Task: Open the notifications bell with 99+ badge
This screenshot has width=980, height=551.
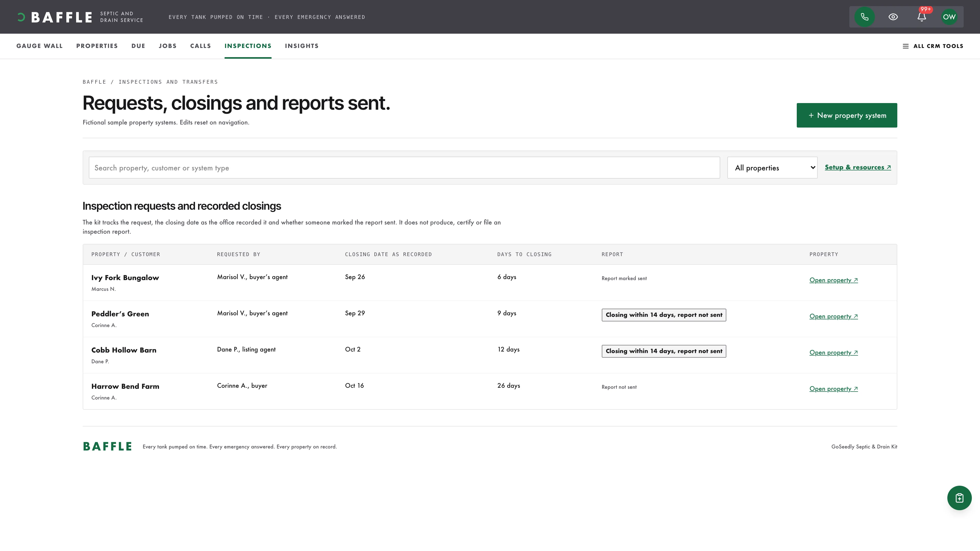Action: 921,17
